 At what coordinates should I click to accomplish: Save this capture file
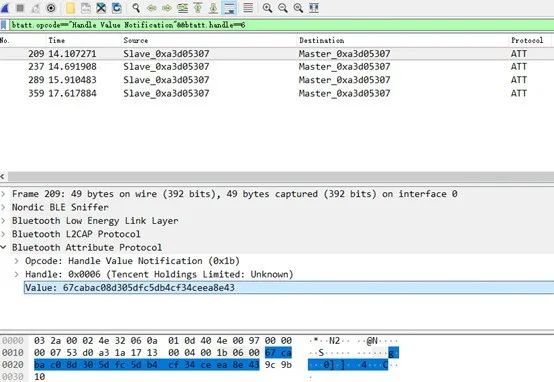86,8
